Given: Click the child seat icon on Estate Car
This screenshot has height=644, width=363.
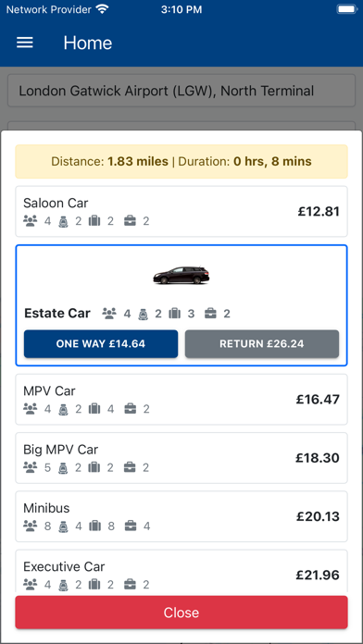Looking at the screenshot, I should (x=143, y=315).
